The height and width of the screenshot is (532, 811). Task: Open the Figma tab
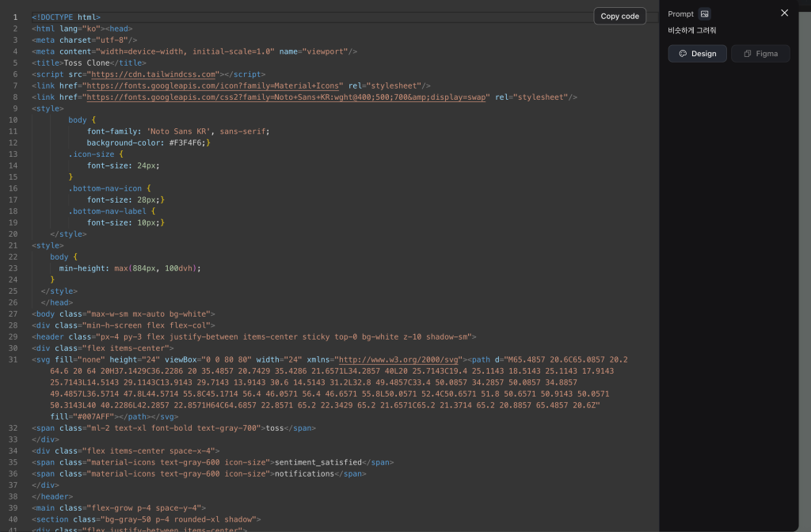coord(760,54)
